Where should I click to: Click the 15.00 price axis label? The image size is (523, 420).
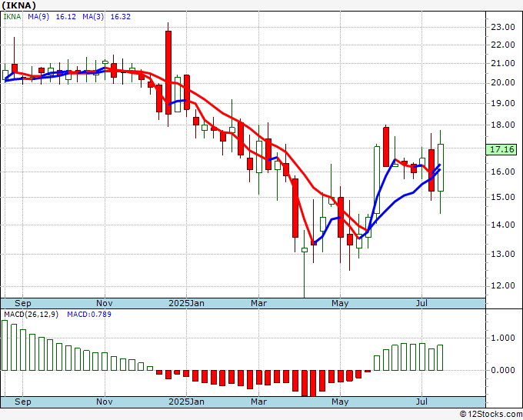tap(503, 197)
